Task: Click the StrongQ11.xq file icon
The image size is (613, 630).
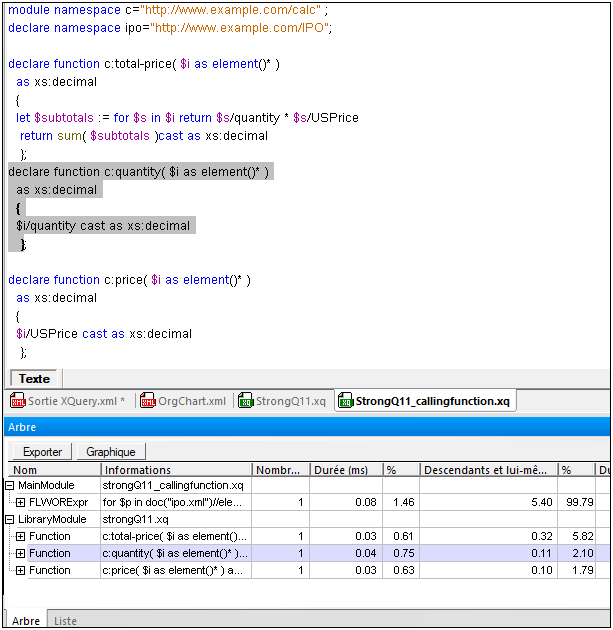Action: [245, 402]
